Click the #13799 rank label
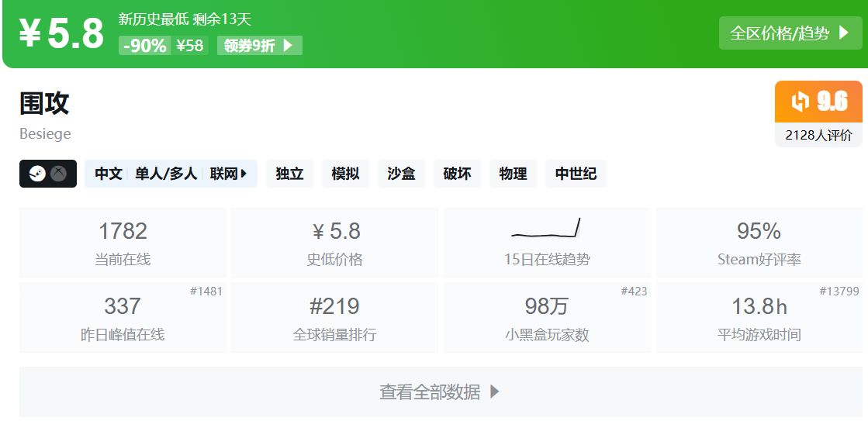The image size is (868, 421). pyautogui.click(x=839, y=291)
